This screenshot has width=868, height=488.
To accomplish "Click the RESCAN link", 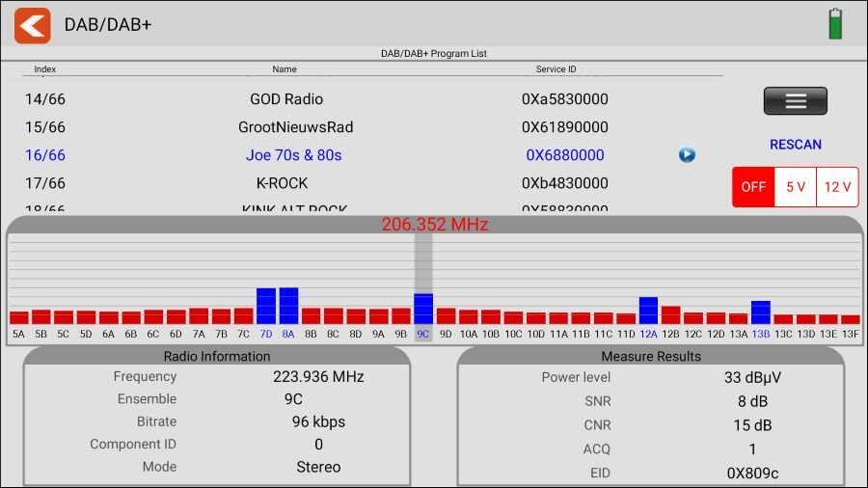I will pyautogui.click(x=795, y=145).
